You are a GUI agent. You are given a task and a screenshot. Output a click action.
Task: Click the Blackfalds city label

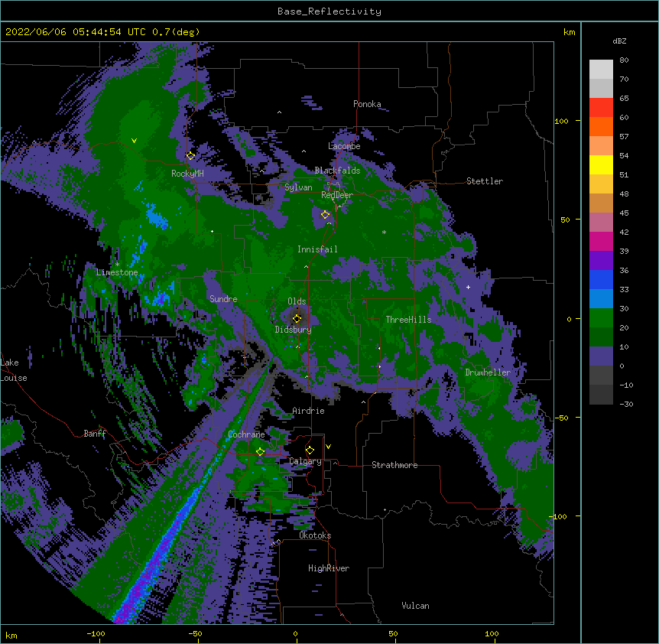[x=337, y=171]
